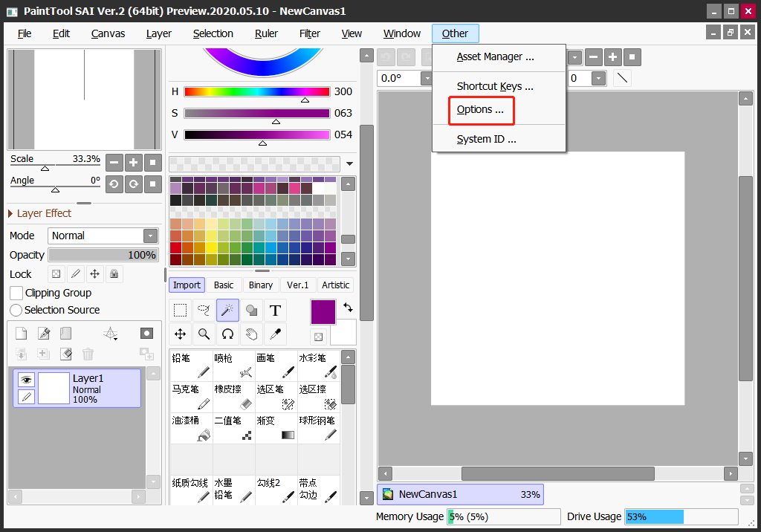This screenshot has width=761, height=532.
Task: Rotate view counterclockwise in navigator
Action: [114, 184]
